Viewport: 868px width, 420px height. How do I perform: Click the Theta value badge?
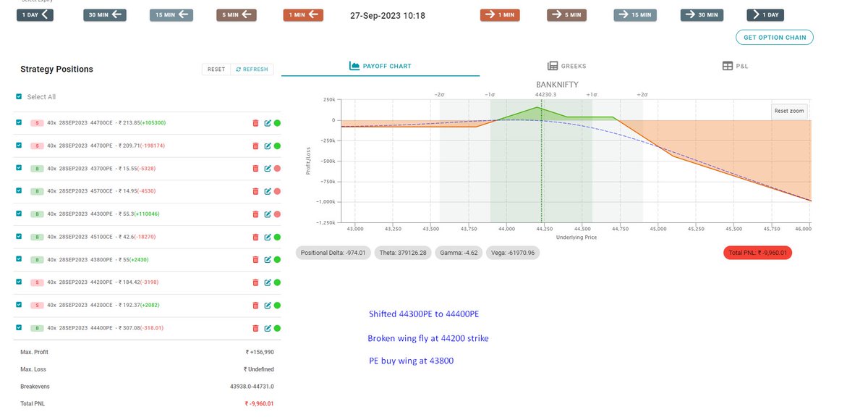click(402, 253)
